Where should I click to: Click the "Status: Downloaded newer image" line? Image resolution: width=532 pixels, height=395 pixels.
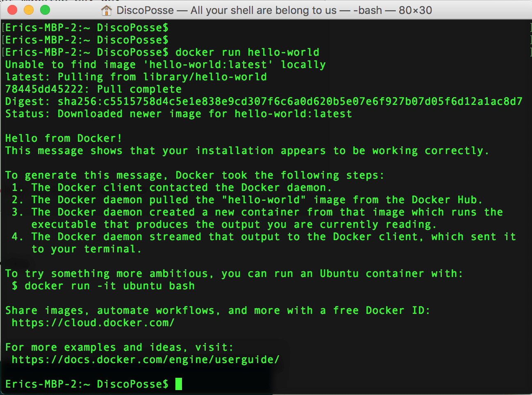[x=179, y=114]
